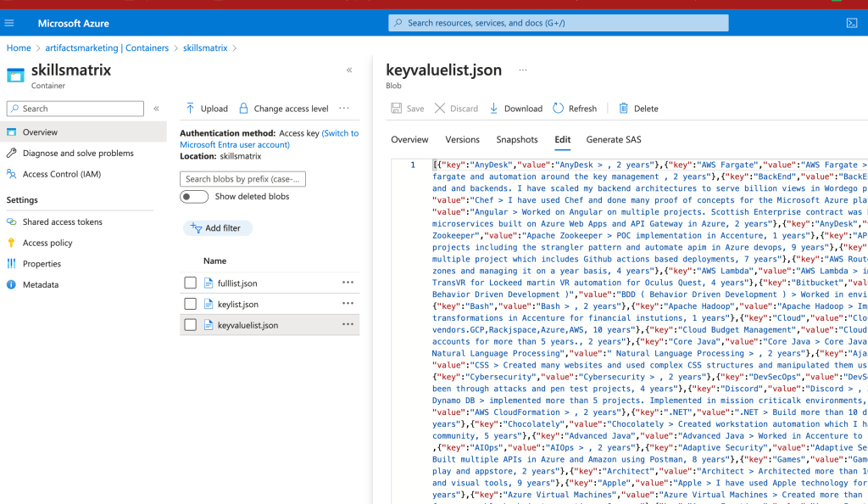The image size is (868, 504).
Task: Collapse the sidebar menu with double chevron
Action: click(157, 109)
